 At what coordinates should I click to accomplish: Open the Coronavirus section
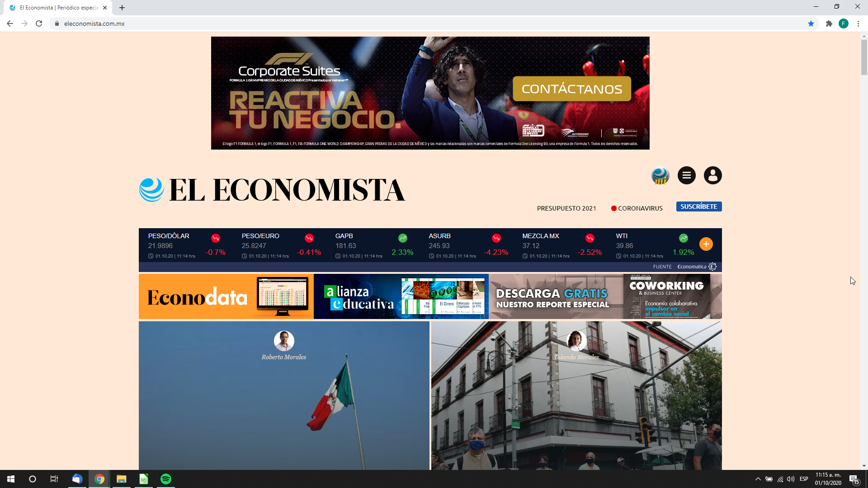637,208
